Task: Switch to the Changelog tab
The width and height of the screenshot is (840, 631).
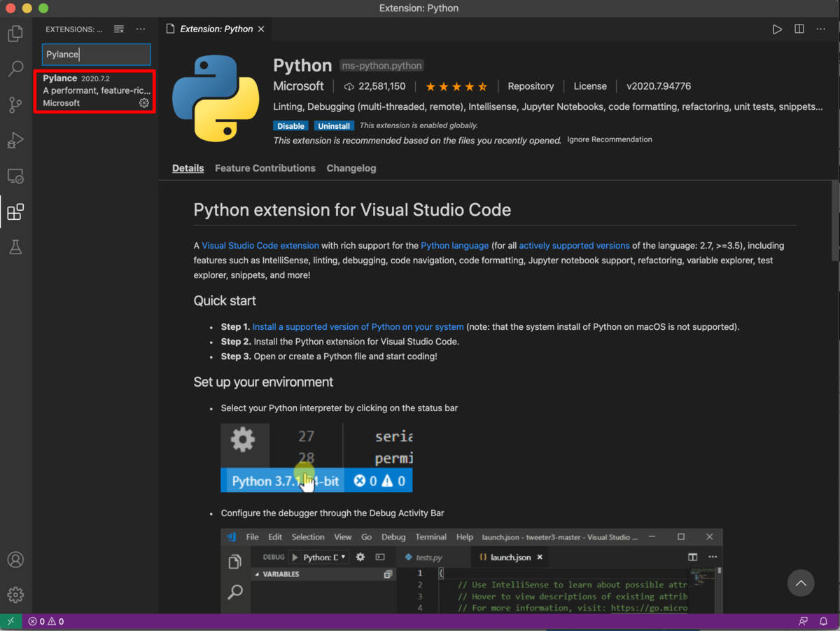Action: (351, 168)
